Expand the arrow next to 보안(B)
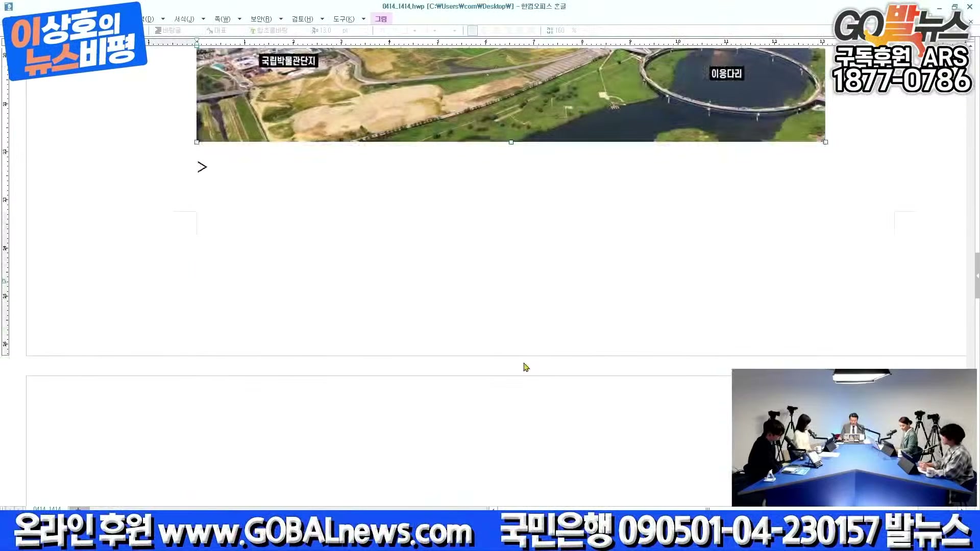The image size is (980, 551). 281,19
